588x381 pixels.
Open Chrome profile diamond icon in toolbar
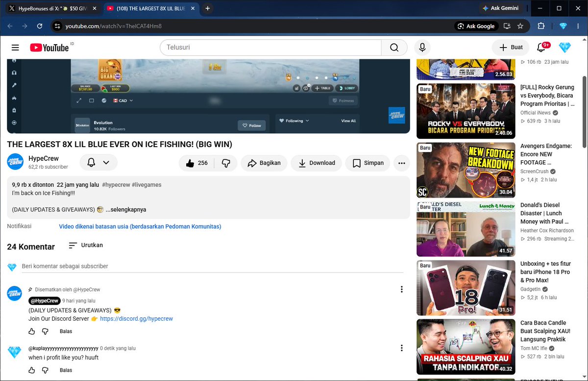563,26
